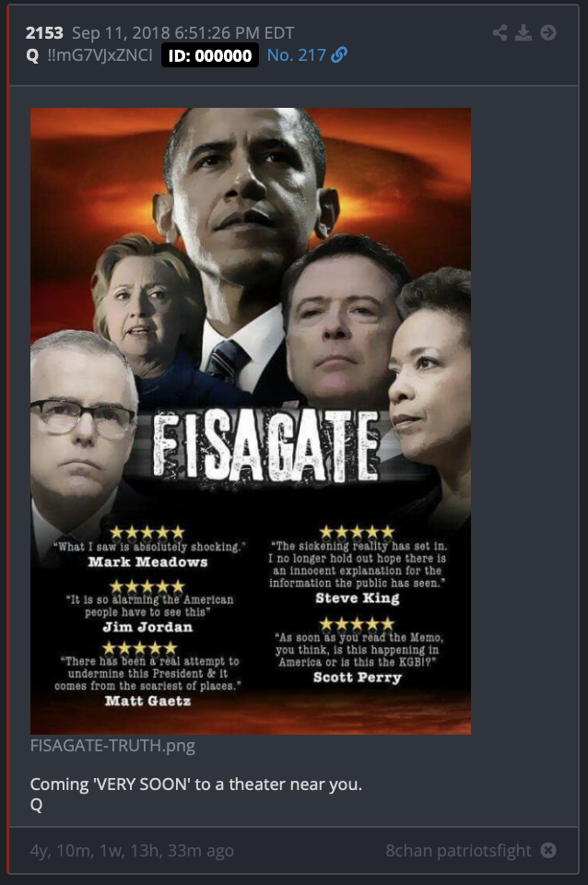This screenshot has width=588, height=885.
Task: Click the share icon in post header
Action: tap(500, 33)
